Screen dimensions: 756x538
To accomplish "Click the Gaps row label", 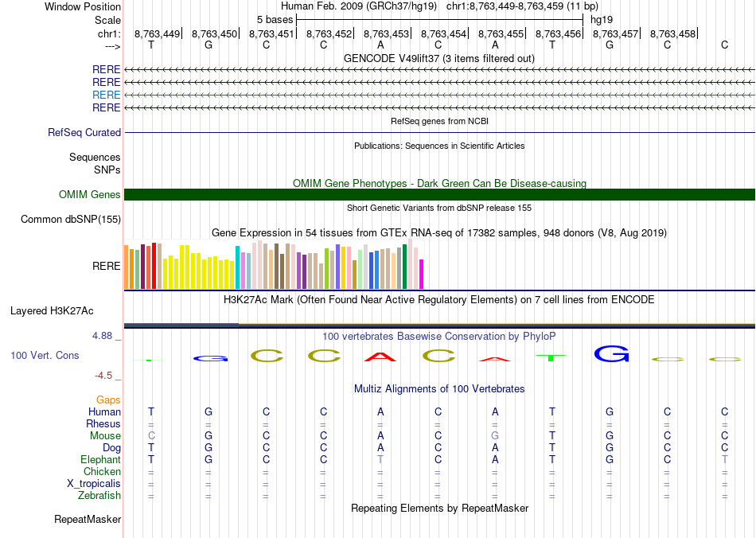I will 108,400.
